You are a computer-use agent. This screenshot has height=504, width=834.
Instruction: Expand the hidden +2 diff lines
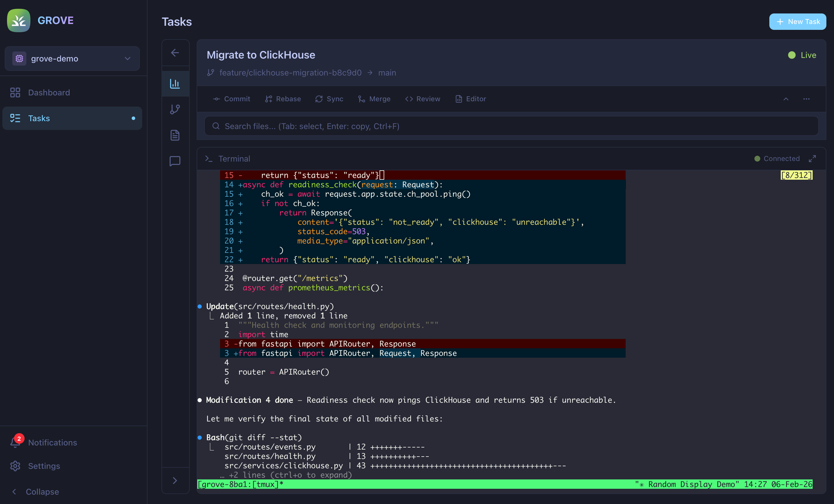(285, 475)
